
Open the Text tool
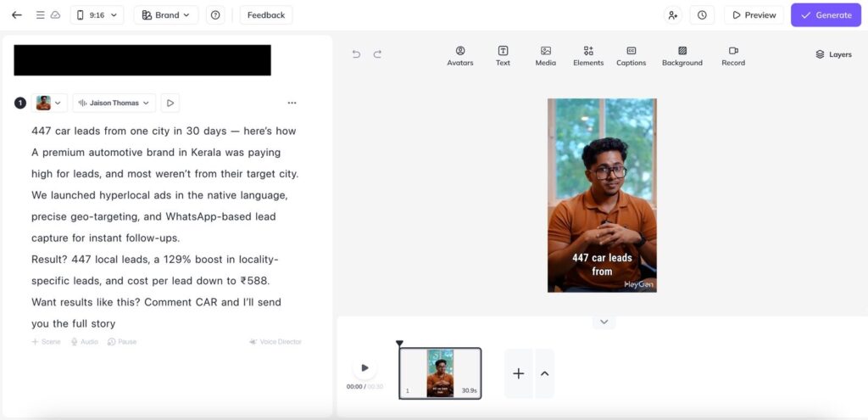pos(503,56)
